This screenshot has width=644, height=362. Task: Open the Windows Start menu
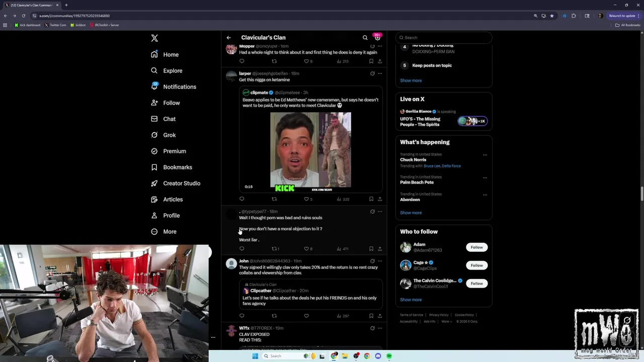point(255,356)
